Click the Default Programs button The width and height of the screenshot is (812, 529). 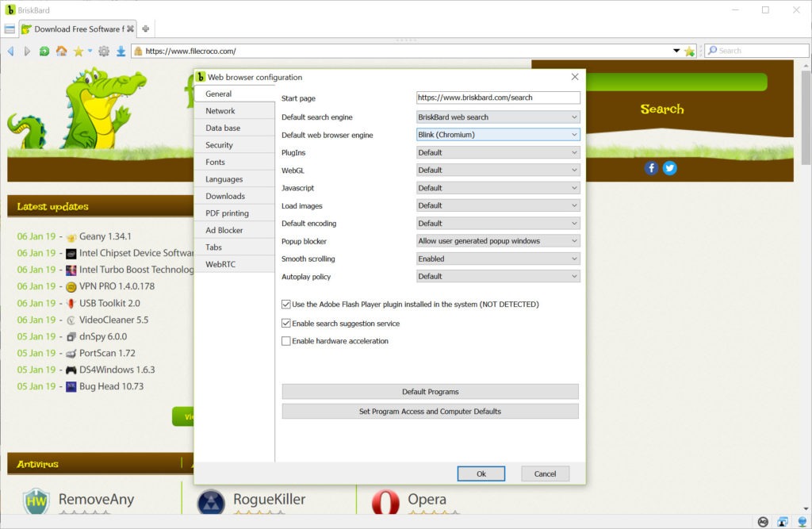click(430, 392)
